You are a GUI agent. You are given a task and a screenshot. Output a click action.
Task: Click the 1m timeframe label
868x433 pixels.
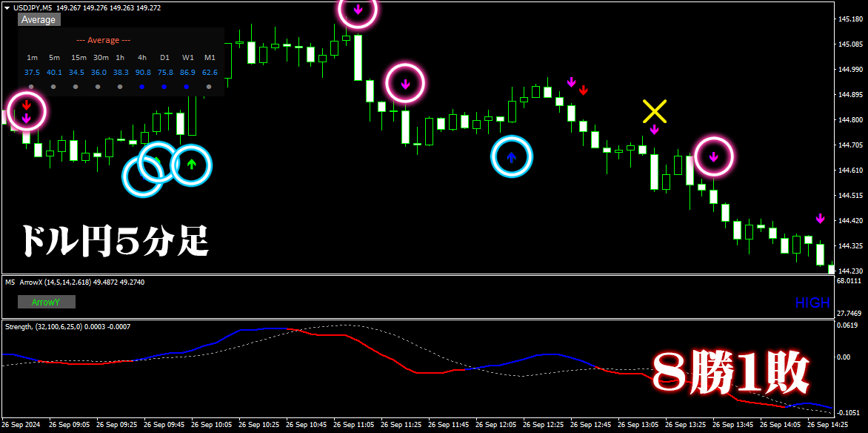coord(32,58)
